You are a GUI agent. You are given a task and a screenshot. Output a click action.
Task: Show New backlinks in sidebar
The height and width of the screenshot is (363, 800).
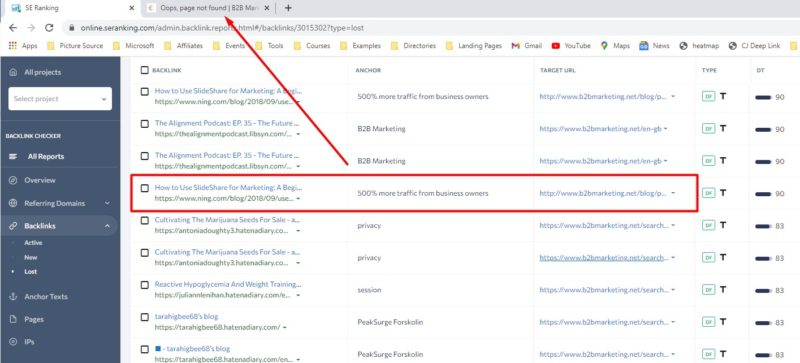[31, 257]
